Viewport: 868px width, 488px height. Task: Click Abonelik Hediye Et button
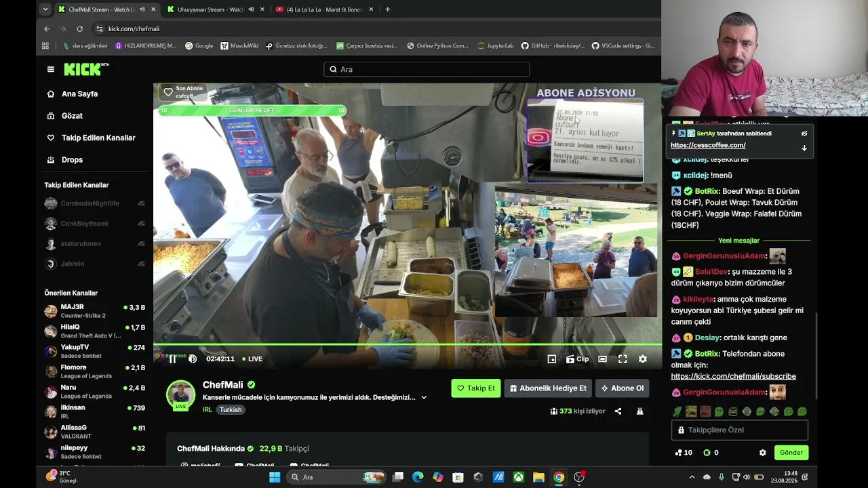[548, 388]
